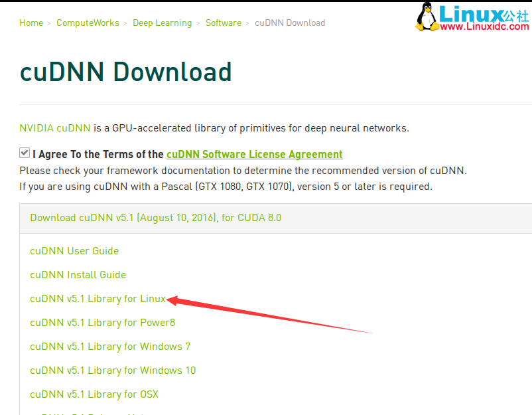
Task: Open the ComputeWorks breadcrumb link
Action: click(x=88, y=23)
